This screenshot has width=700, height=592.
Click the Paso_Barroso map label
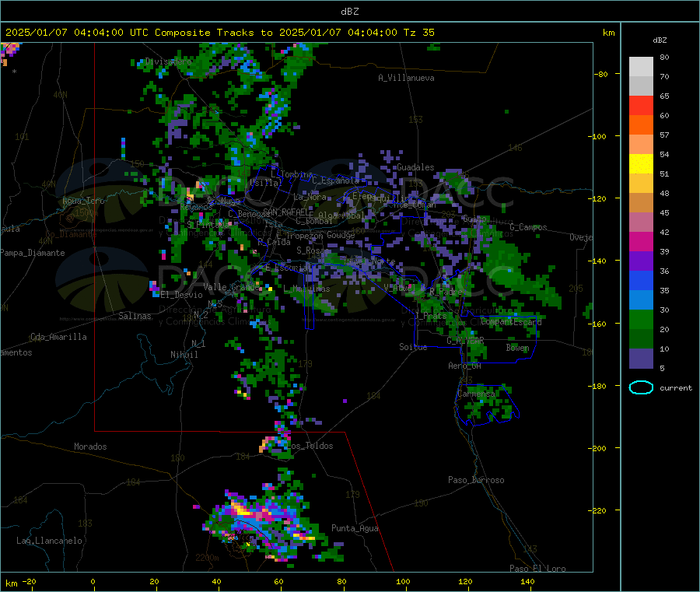[476, 480]
